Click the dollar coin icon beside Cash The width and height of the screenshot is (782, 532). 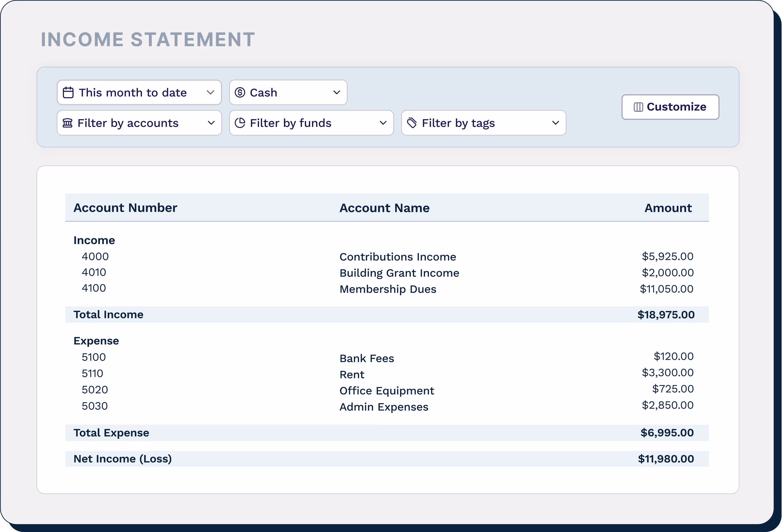pos(239,93)
